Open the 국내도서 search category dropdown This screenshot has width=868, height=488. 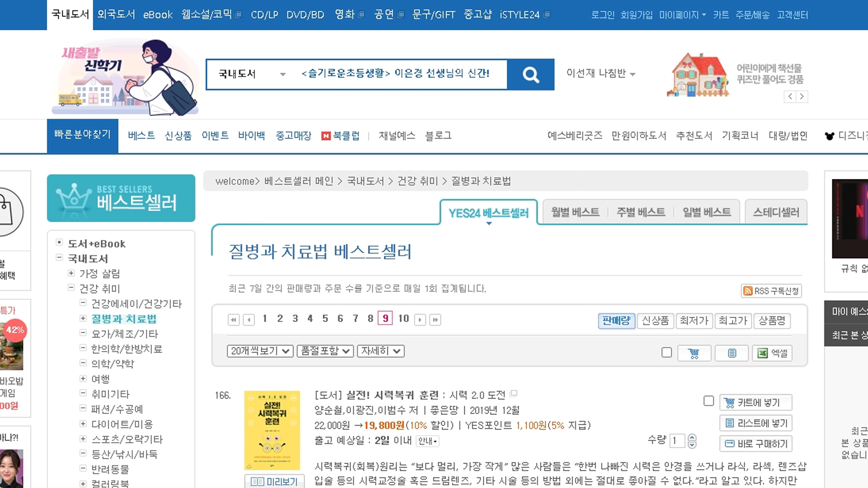coord(252,74)
